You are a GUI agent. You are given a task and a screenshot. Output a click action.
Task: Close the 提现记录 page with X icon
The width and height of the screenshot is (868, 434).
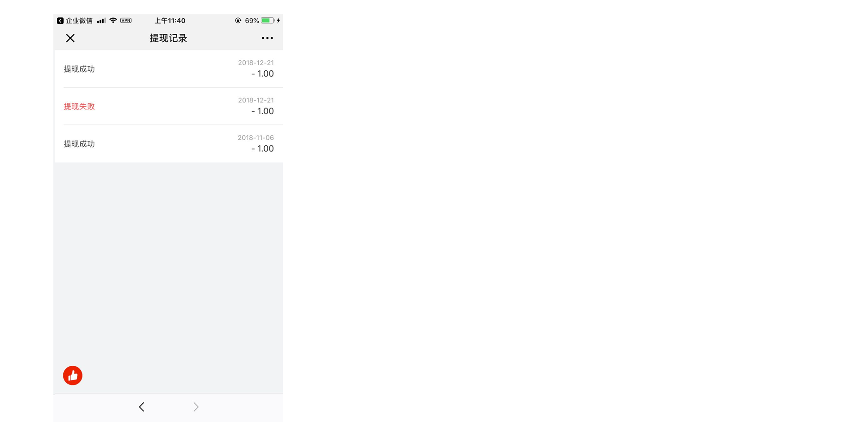(x=70, y=38)
